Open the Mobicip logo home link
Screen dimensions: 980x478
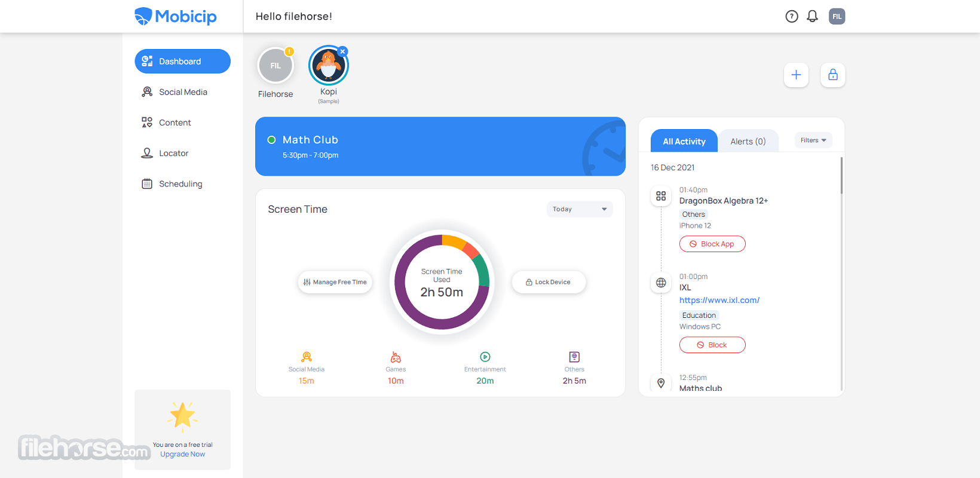[x=176, y=16]
